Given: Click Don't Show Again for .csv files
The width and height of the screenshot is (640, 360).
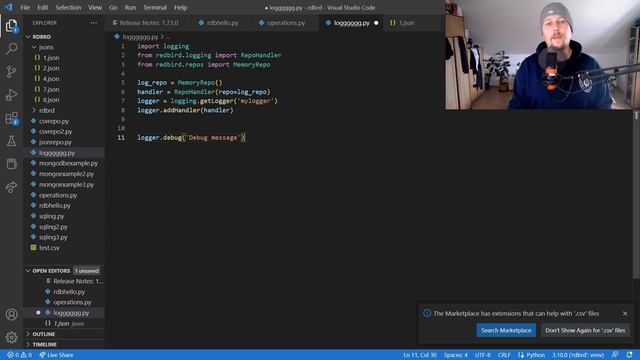Looking at the screenshot, I should pos(585,330).
